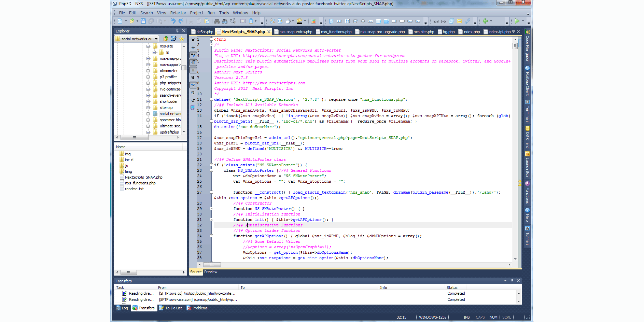Open the Run button dropdown arrow

point(523,21)
